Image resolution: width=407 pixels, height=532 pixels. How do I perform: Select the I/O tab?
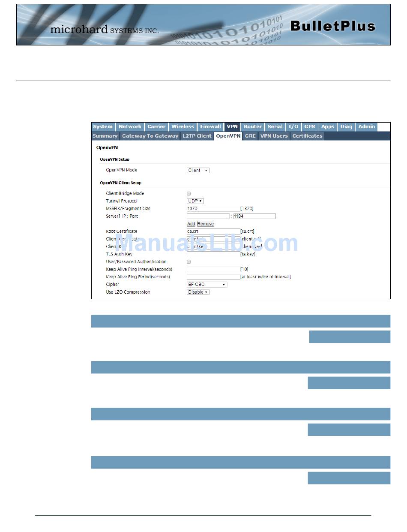(x=293, y=127)
